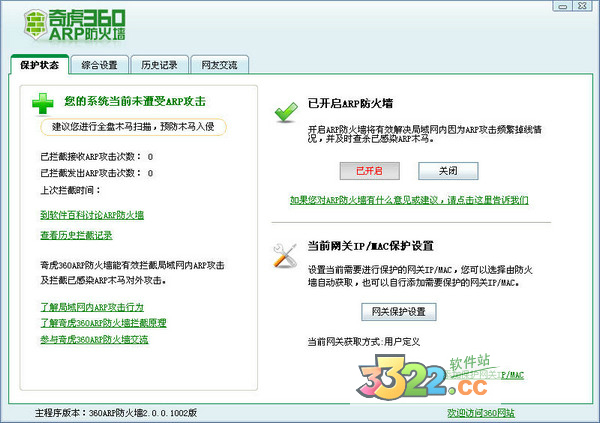Open link 欢迎访问360网站
Screen dimensions: 600x423
(481, 413)
